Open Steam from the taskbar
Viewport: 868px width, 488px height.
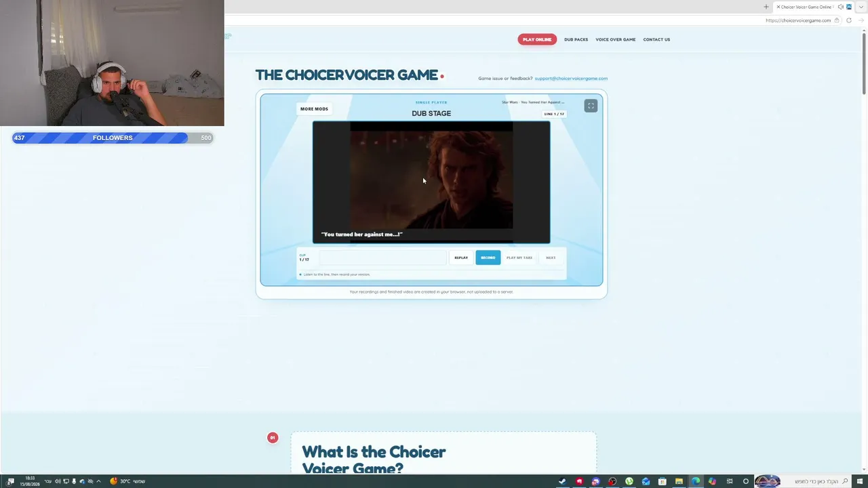(562, 481)
